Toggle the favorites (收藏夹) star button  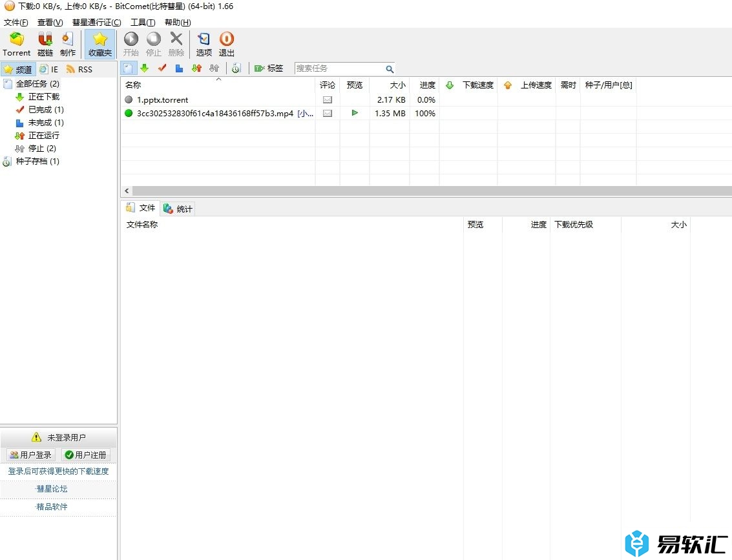click(100, 45)
